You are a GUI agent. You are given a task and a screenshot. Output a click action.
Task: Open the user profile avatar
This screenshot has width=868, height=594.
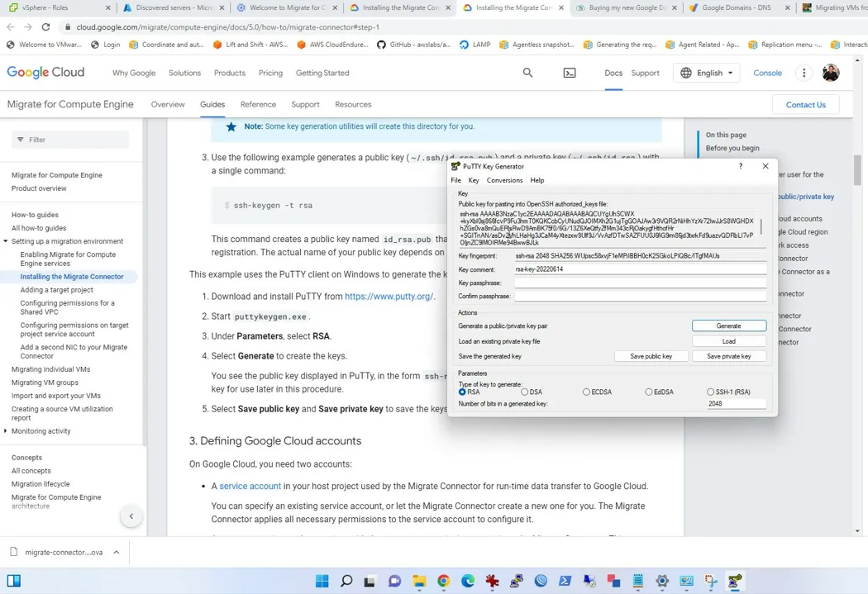(830, 73)
